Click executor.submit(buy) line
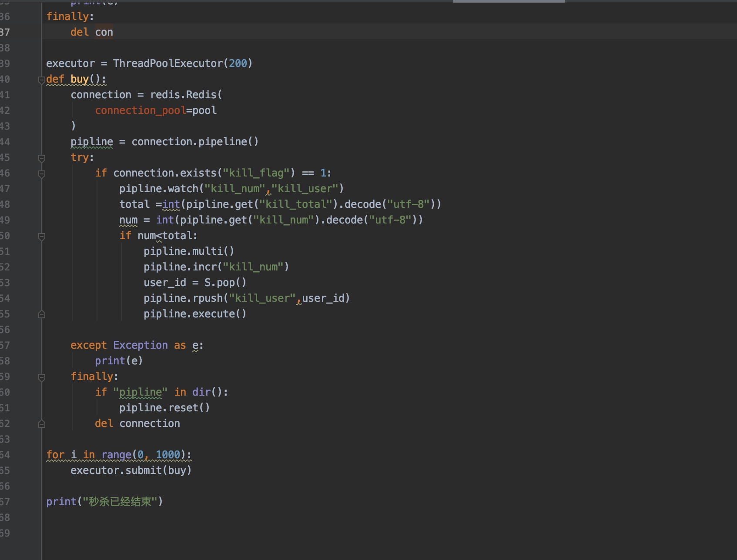The width and height of the screenshot is (737, 560). click(131, 470)
